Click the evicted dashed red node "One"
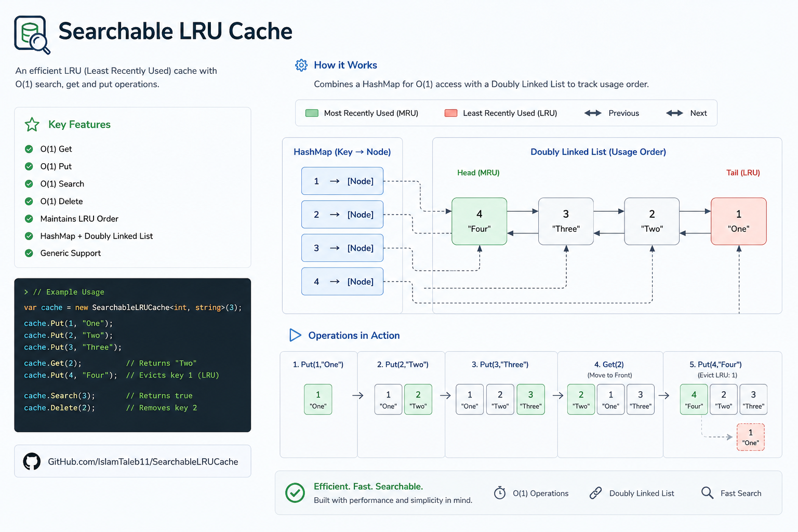 coord(751,437)
